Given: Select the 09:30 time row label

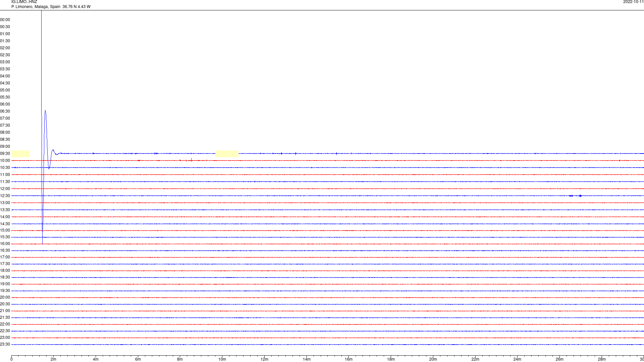Looking at the screenshot, I should pos(5,154).
